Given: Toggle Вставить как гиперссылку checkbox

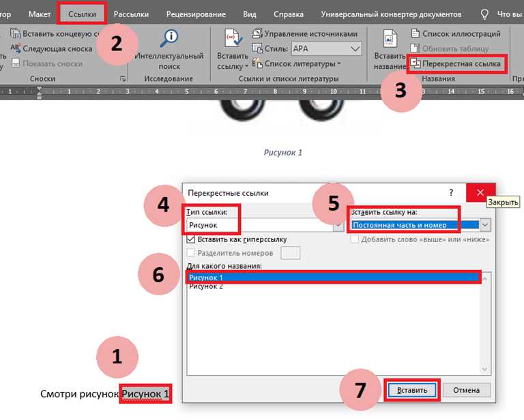Looking at the screenshot, I should point(191,239).
